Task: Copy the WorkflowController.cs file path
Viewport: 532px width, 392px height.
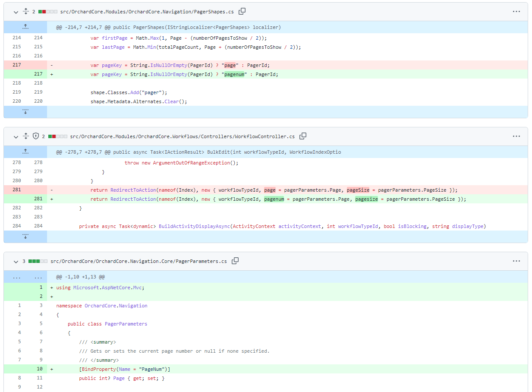Action: [x=303, y=136]
